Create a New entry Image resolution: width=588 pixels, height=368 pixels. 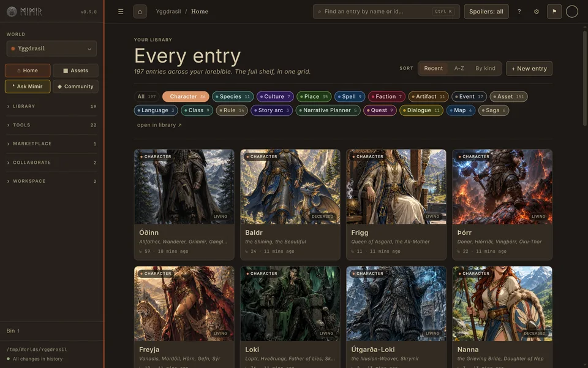click(529, 69)
